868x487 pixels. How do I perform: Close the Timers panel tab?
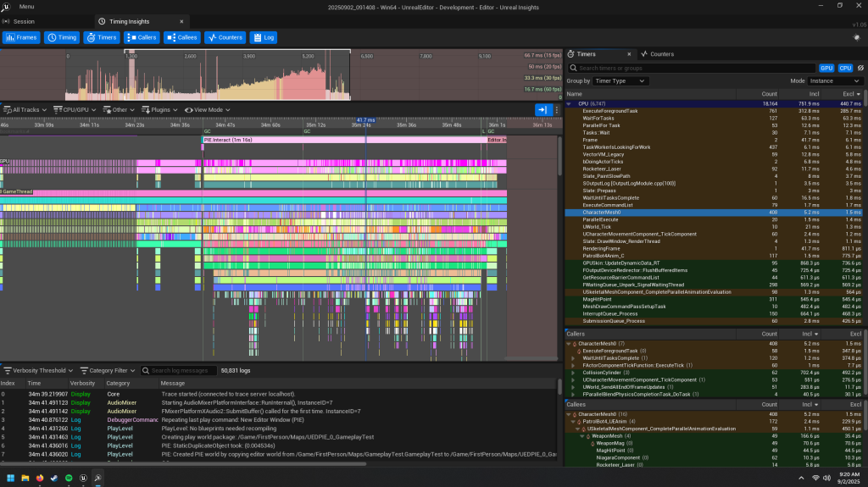coord(629,54)
